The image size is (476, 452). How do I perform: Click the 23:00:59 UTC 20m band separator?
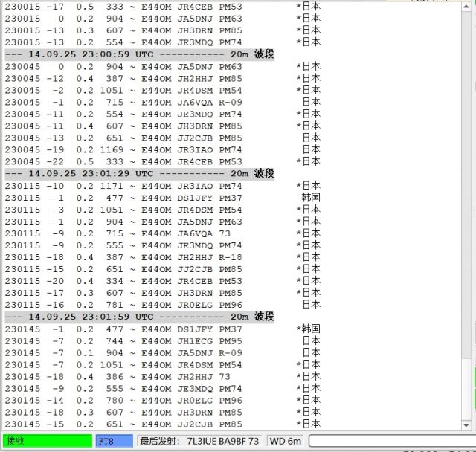[140, 54]
